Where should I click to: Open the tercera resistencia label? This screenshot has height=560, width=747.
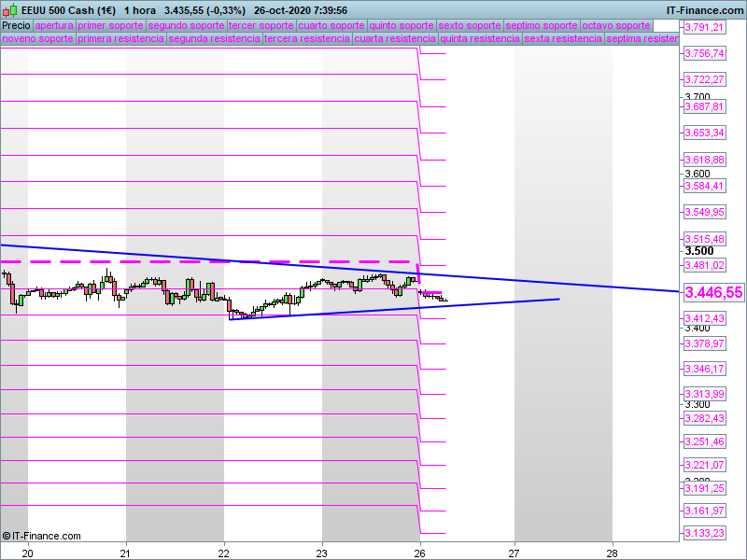point(307,39)
